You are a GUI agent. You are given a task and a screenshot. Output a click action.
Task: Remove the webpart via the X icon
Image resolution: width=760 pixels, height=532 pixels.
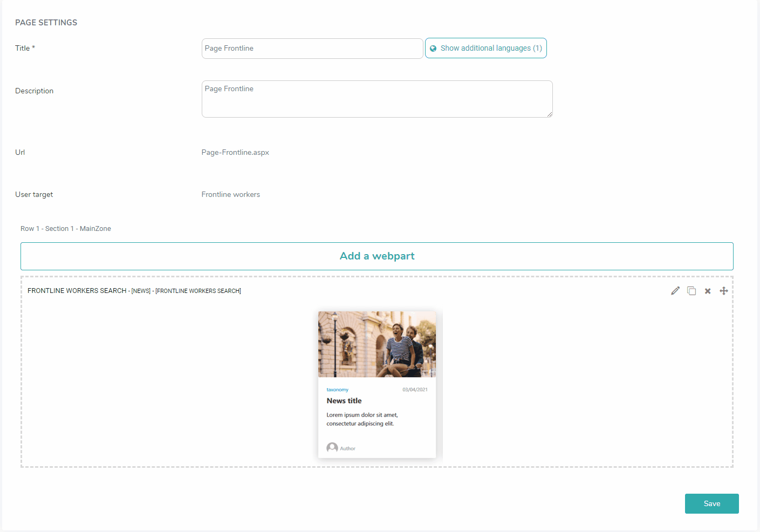708,290
